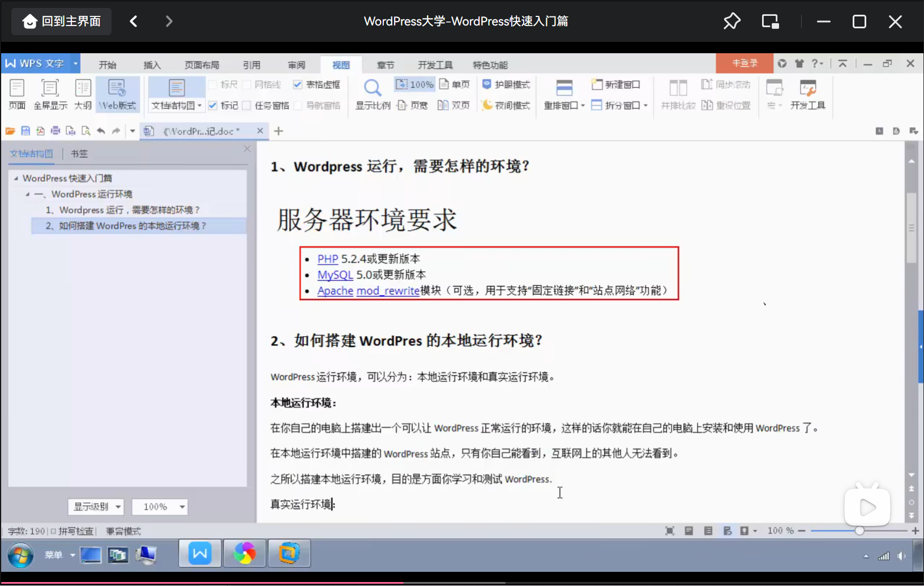
Task: Collapse the ribbon with up-arrow icon
Action: tap(842, 63)
